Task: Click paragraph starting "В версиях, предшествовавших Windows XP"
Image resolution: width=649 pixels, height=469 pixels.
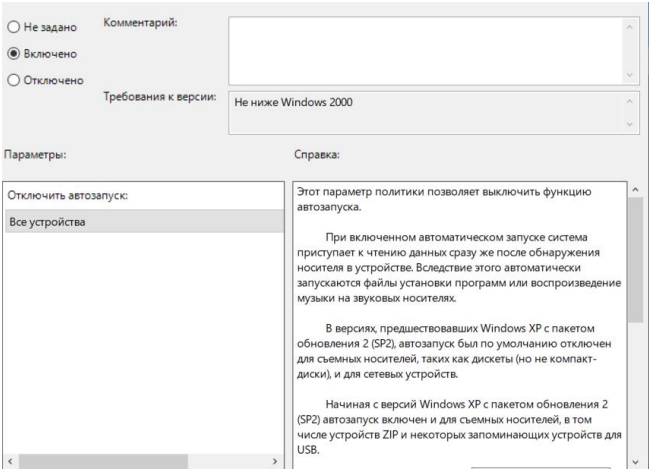Action: [x=454, y=351]
